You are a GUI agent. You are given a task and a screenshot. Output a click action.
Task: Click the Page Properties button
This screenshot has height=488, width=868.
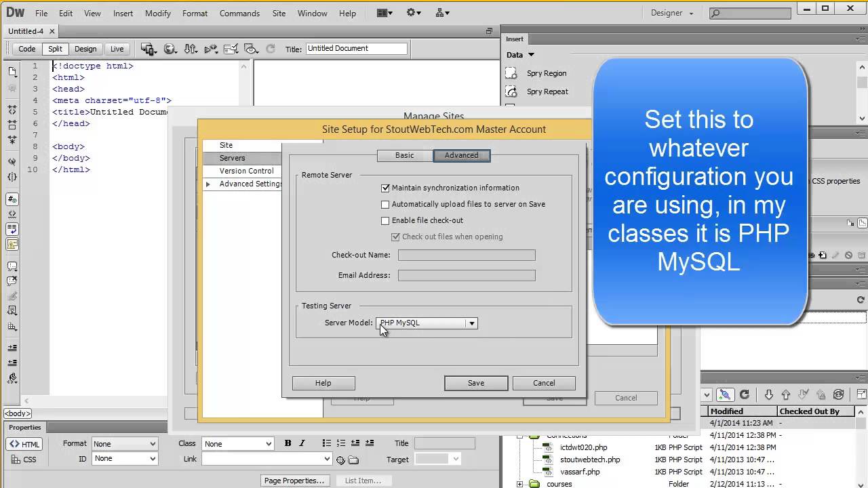pyautogui.click(x=294, y=481)
